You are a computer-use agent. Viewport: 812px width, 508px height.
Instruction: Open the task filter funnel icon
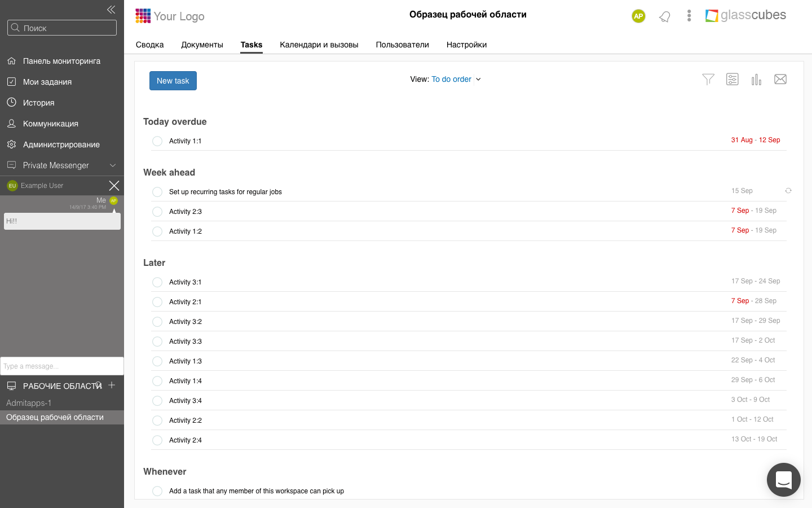708,80
